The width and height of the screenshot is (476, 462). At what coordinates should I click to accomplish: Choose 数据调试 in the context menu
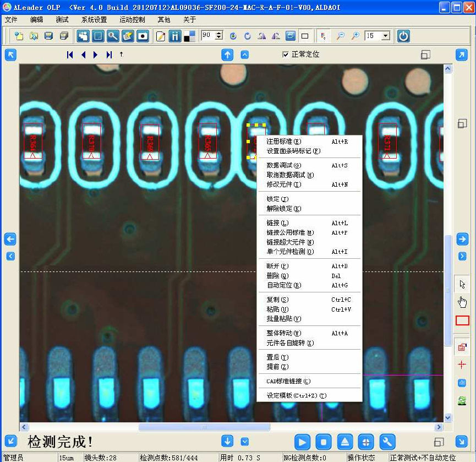309,166
